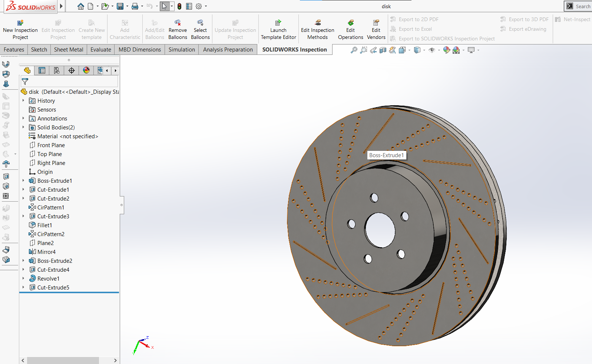
Task: Select the PropertyManager tab icon
Action: click(x=42, y=70)
